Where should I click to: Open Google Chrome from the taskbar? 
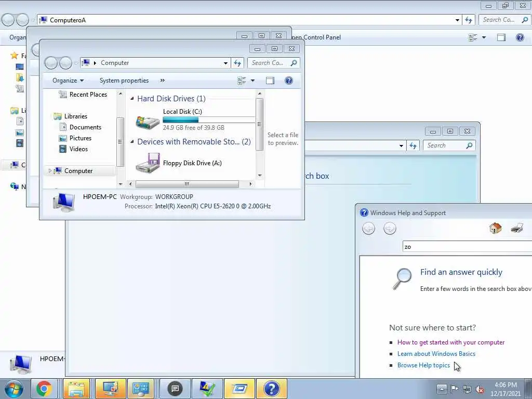pos(44,389)
